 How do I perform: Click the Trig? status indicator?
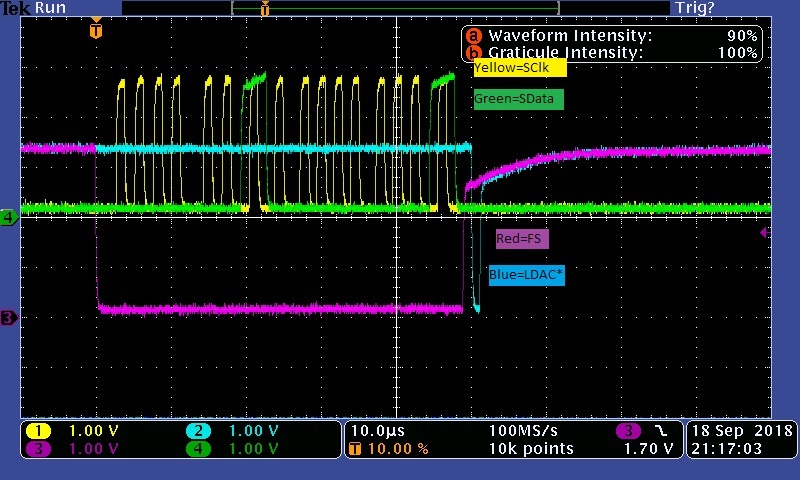[x=695, y=8]
